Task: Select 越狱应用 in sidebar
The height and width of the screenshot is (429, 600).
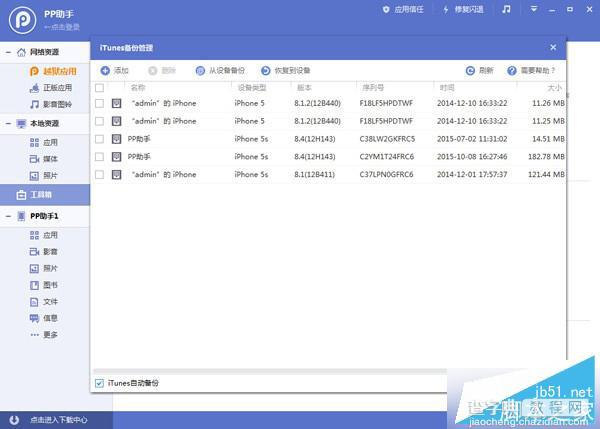Action: 53,71
